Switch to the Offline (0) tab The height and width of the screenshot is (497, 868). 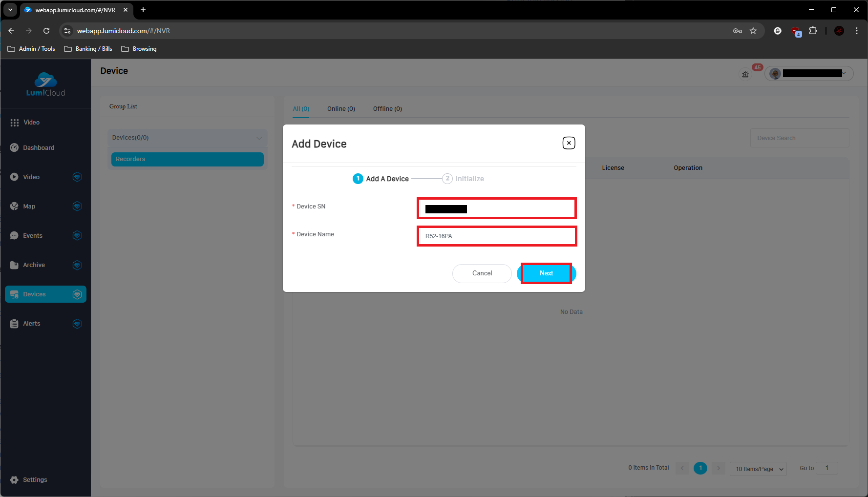point(387,109)
